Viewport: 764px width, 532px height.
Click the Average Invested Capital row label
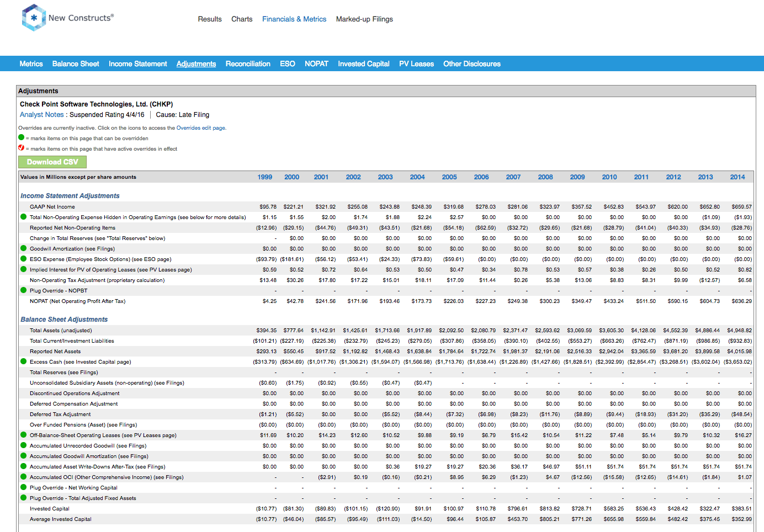click(x=61, y=519)
